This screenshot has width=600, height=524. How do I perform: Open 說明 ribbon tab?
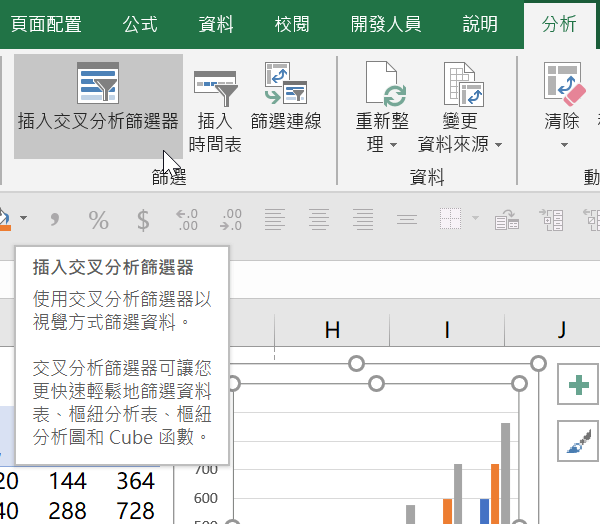pyautogui.click(x=480, y=24)
